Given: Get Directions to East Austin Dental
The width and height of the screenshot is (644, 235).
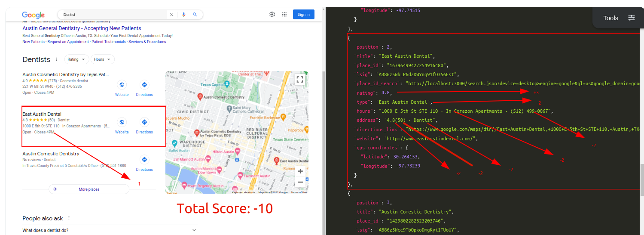Looking at the screenshot, I should [x=144, y=126].
